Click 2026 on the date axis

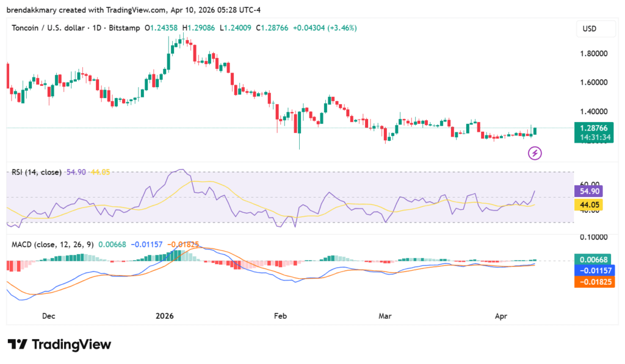click(164, 316)
